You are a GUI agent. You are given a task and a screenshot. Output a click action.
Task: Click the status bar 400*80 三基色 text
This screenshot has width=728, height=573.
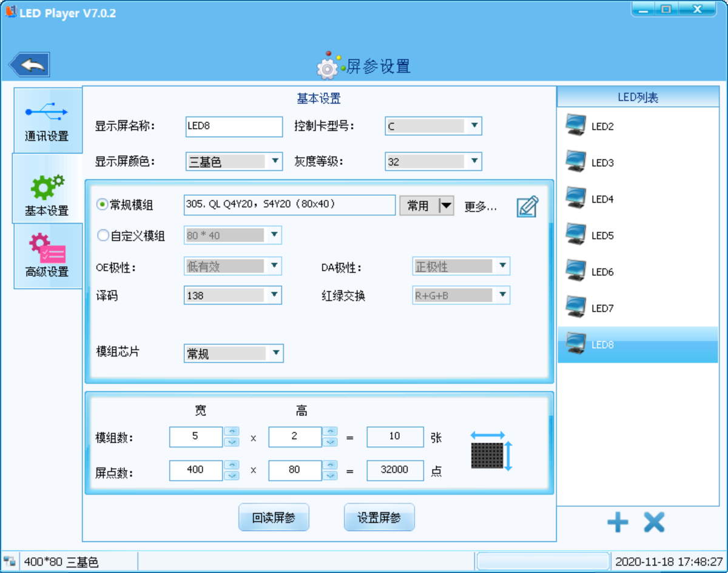(61, 562)
